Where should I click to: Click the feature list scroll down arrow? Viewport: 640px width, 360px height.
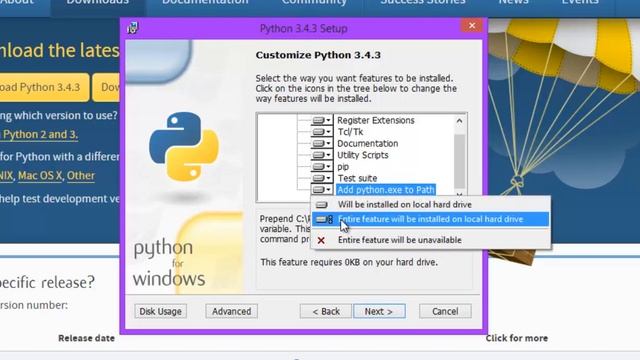pyautogui.click(x=460, y=195)
